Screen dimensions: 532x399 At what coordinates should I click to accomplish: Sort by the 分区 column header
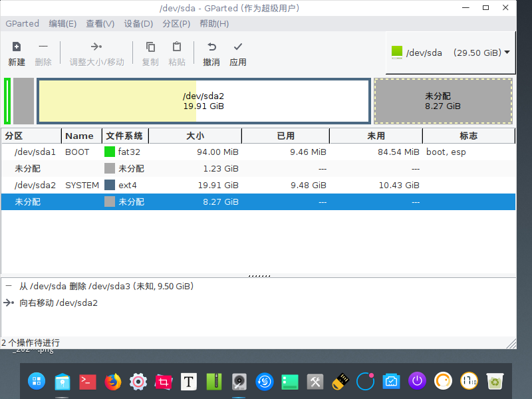click(31, 136)
